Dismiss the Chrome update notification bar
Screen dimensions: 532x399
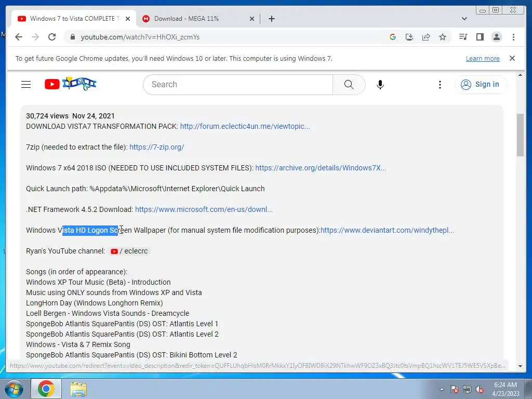(x=512, y=58)
